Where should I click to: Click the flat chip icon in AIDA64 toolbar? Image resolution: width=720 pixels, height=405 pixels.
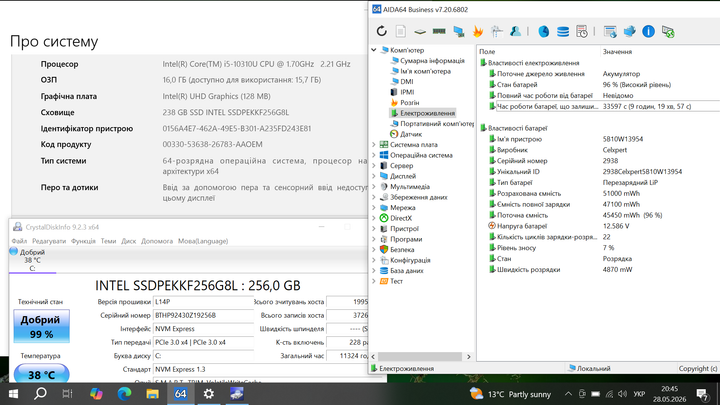[420, 32]
